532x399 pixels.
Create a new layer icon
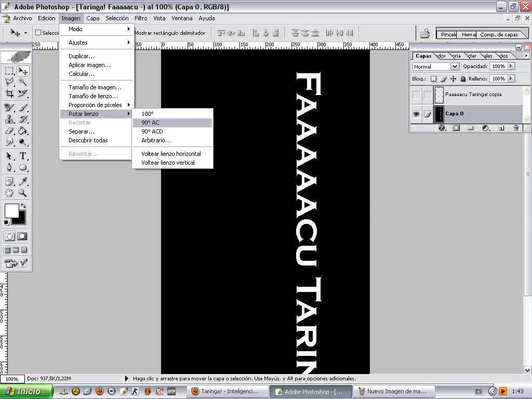501,128
